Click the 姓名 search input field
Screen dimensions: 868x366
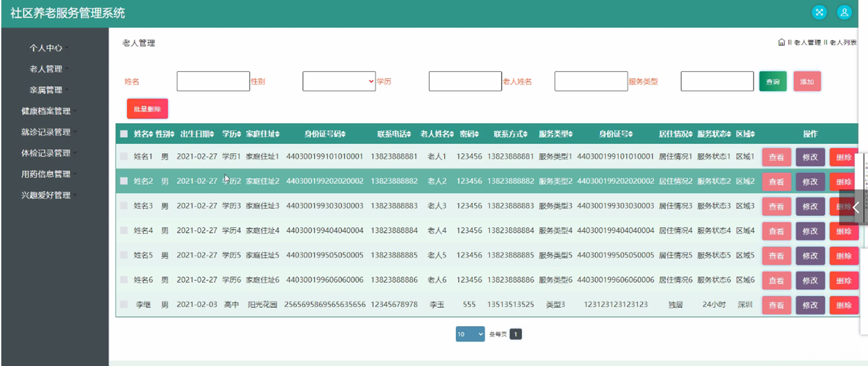tap(213, 81)
